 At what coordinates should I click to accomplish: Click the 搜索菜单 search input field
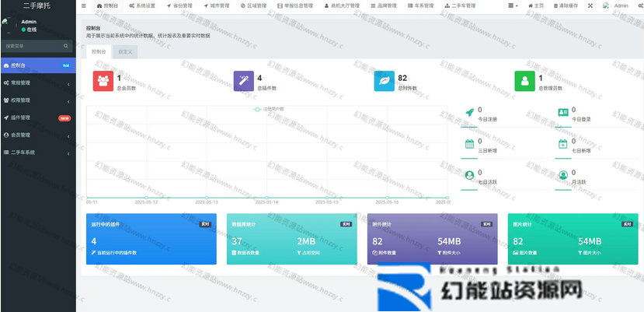31,46
